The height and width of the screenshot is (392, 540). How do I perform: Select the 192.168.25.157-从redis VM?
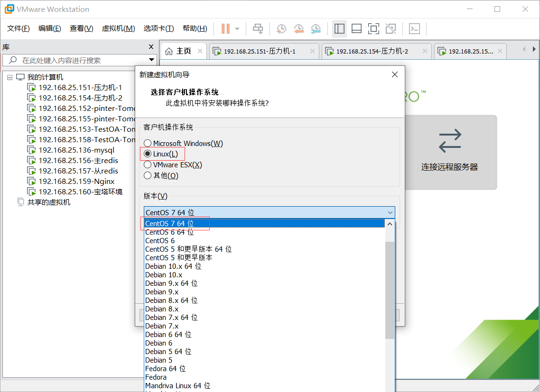73,171
